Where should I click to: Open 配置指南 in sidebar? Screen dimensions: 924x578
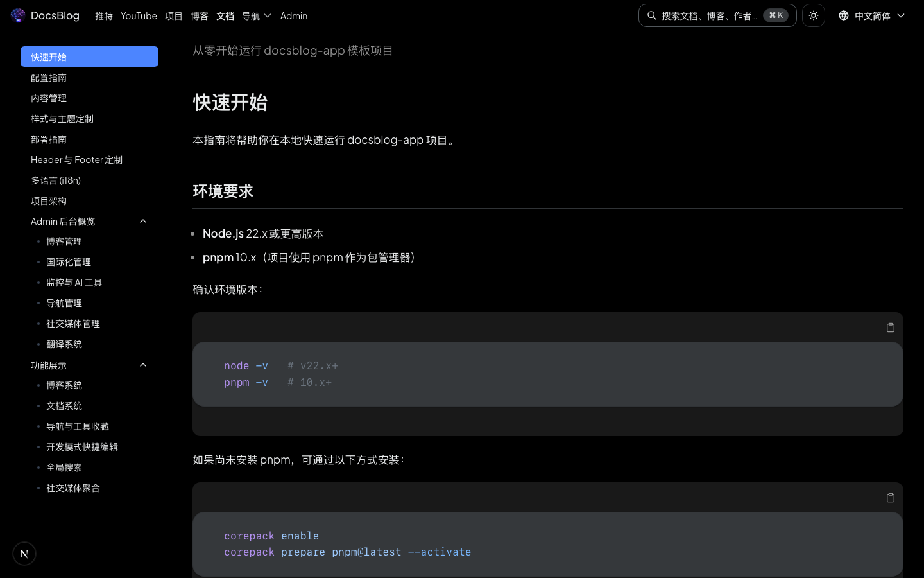click(49, 78)
